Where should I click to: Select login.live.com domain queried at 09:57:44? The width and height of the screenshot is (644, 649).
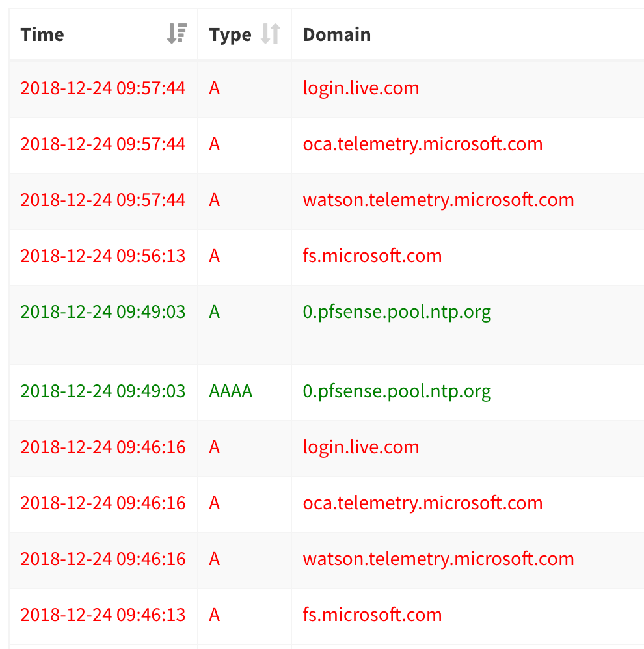coord(361,88)
